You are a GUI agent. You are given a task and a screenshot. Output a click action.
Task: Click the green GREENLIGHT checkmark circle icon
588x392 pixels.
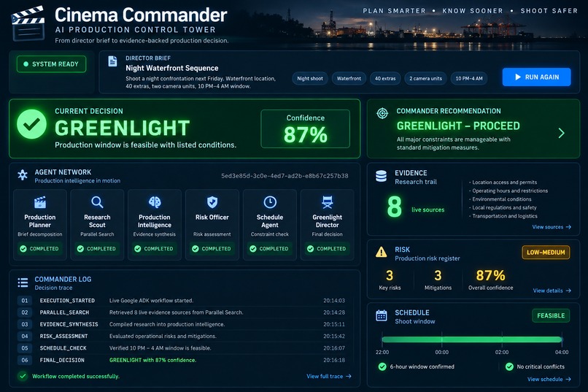32,124
